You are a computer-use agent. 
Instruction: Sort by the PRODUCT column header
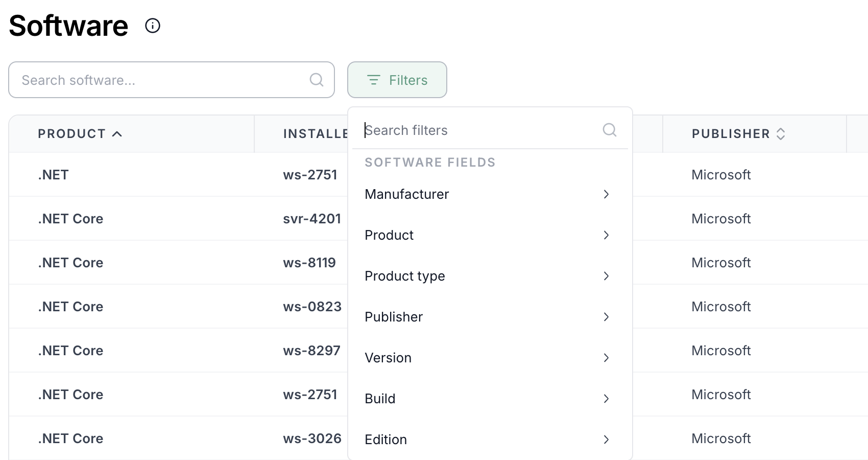tap(80, 134)
